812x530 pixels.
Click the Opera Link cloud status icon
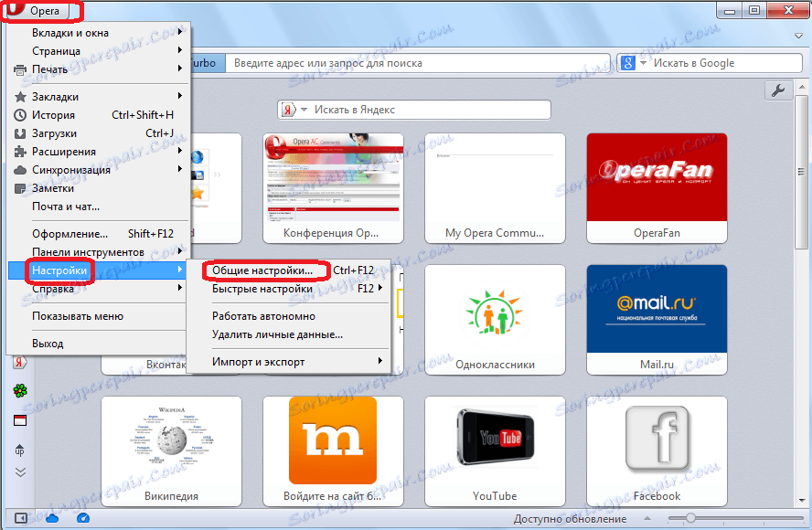[x=52, y=518]
